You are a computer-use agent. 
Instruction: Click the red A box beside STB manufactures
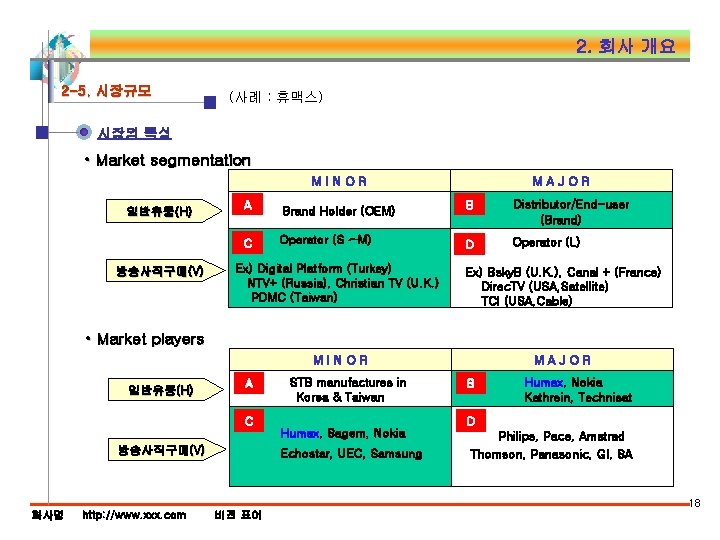point(249,383)
